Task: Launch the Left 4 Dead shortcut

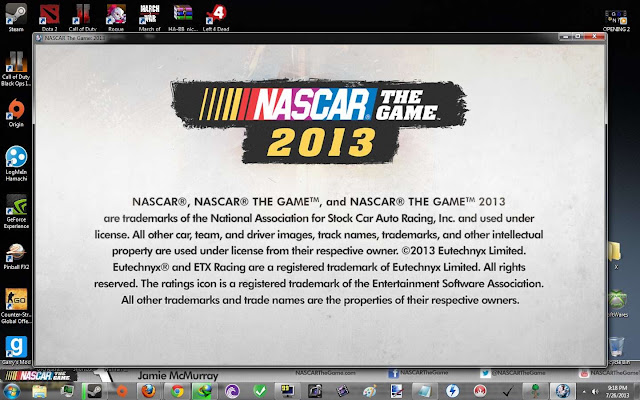Action: coord(216,17)
